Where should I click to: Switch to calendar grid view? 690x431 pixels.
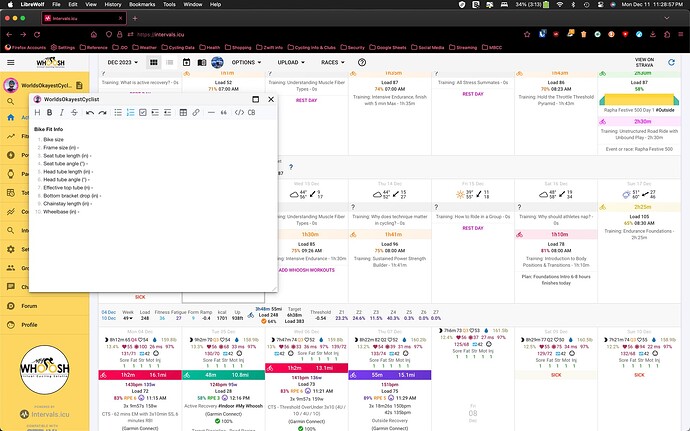click(154, 63)
